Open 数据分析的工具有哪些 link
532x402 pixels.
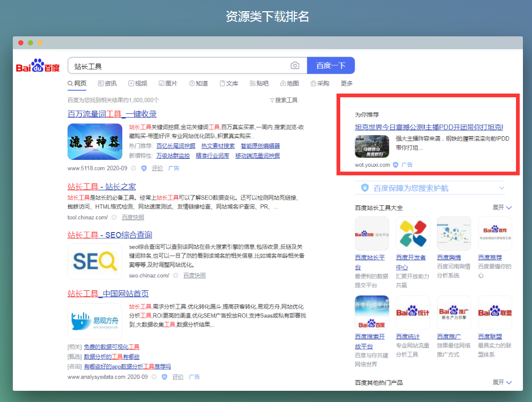tap(112, 357)
